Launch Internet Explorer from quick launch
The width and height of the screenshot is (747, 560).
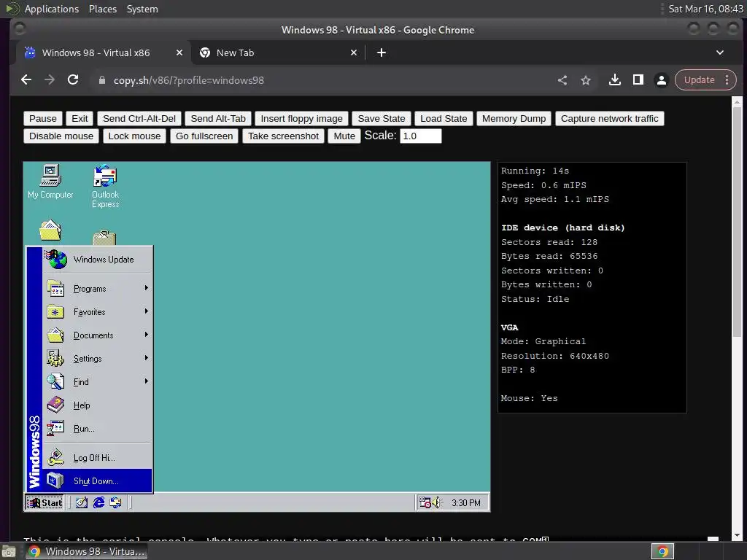[98, 502]
